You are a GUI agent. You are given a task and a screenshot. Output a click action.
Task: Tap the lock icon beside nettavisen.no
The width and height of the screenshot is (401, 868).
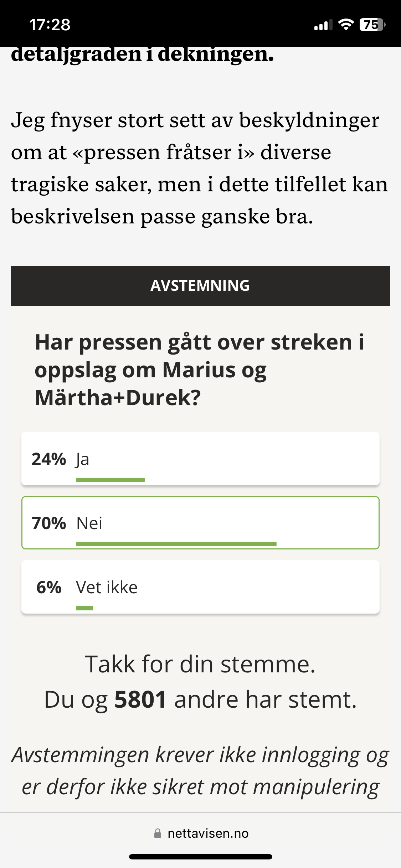point(158,833)
